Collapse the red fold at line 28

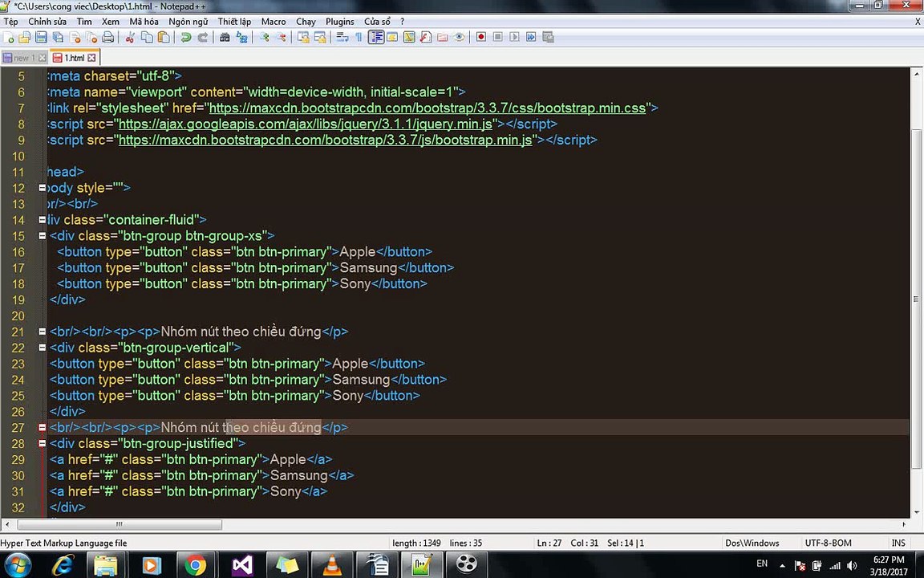[x=42, y=443]
